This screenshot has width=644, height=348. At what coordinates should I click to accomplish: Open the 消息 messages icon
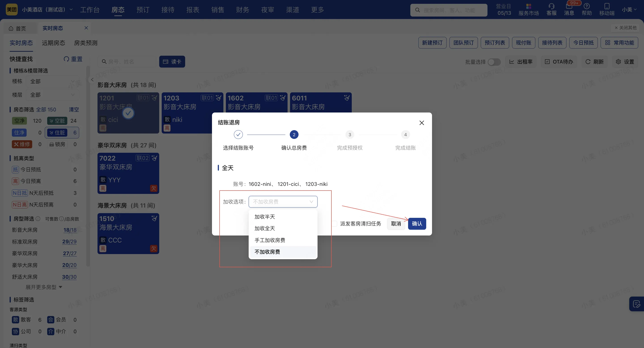point(569,10)
